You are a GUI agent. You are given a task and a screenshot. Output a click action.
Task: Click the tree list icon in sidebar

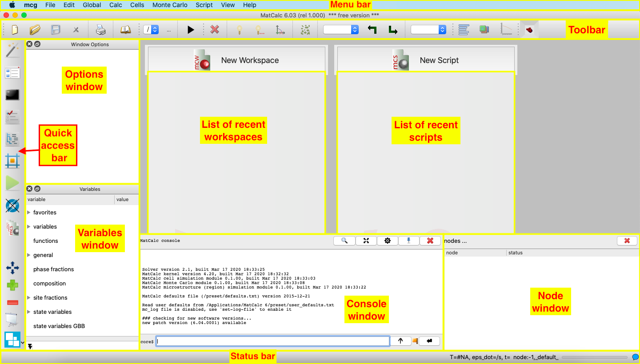pos(12,139)
